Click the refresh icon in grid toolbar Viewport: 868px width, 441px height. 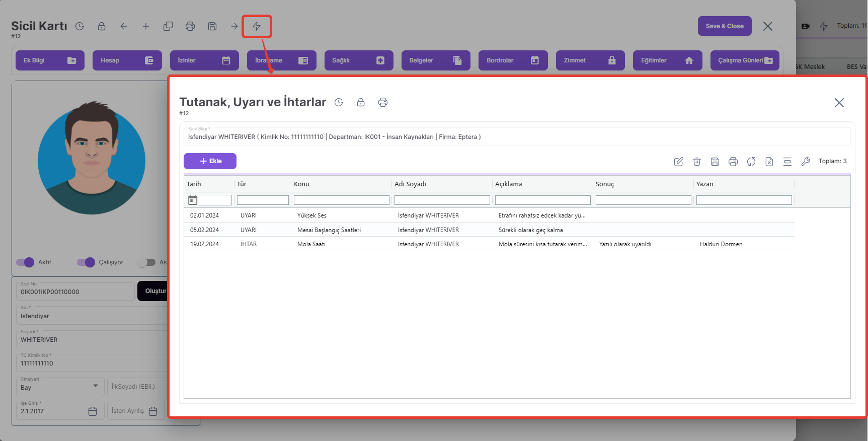[x=751, y=162]
